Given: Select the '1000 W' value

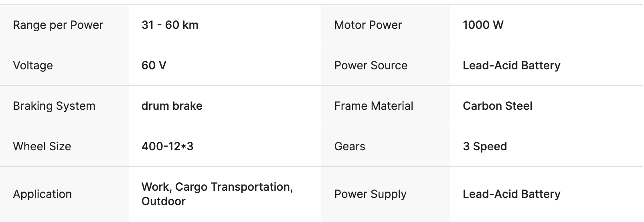Looking at the screenshot, I should pyautogui.click(x=483, y=25).
